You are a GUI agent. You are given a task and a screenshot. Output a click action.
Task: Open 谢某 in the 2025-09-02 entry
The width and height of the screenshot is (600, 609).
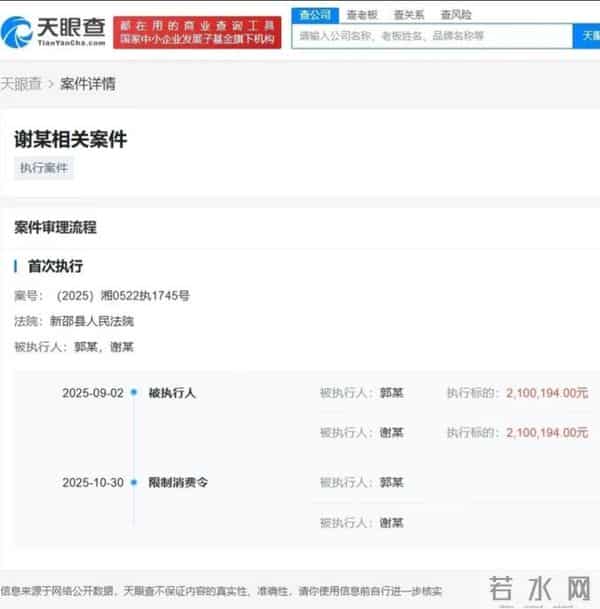pyautogui.click(x=391, y=433)
